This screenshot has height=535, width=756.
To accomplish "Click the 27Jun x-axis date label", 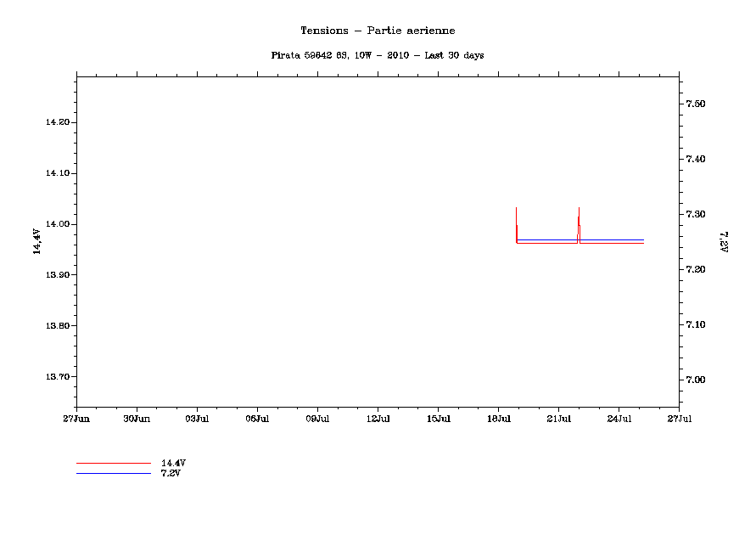I will 76,419.
